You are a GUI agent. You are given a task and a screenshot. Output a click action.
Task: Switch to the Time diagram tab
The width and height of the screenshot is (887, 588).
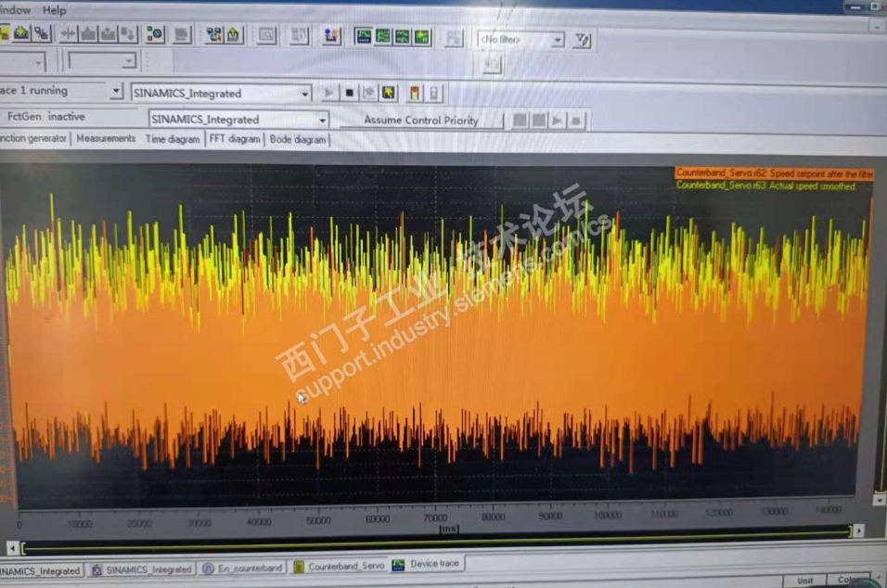173,139
